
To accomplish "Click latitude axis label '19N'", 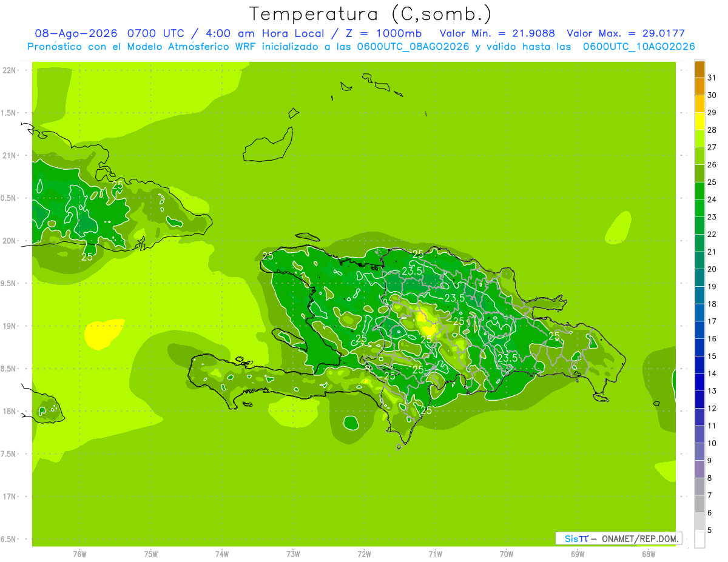I will tap(9, 326).
